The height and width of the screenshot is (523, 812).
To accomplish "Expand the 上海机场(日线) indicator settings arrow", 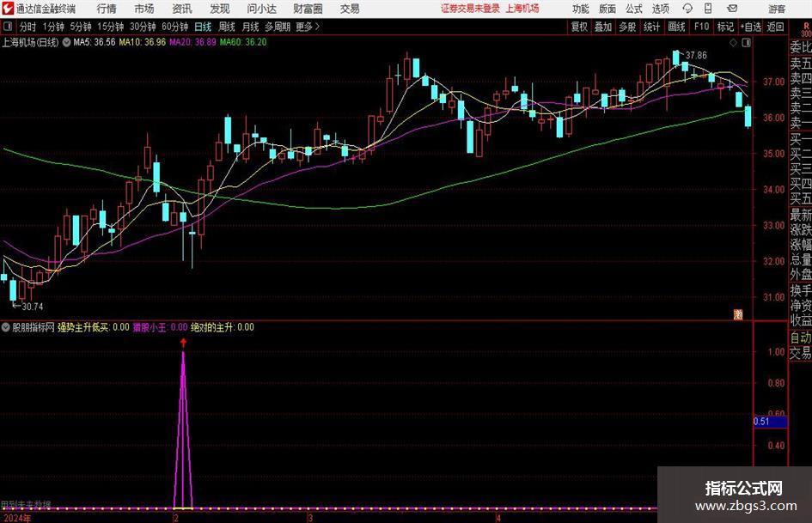I will point(66,42).
